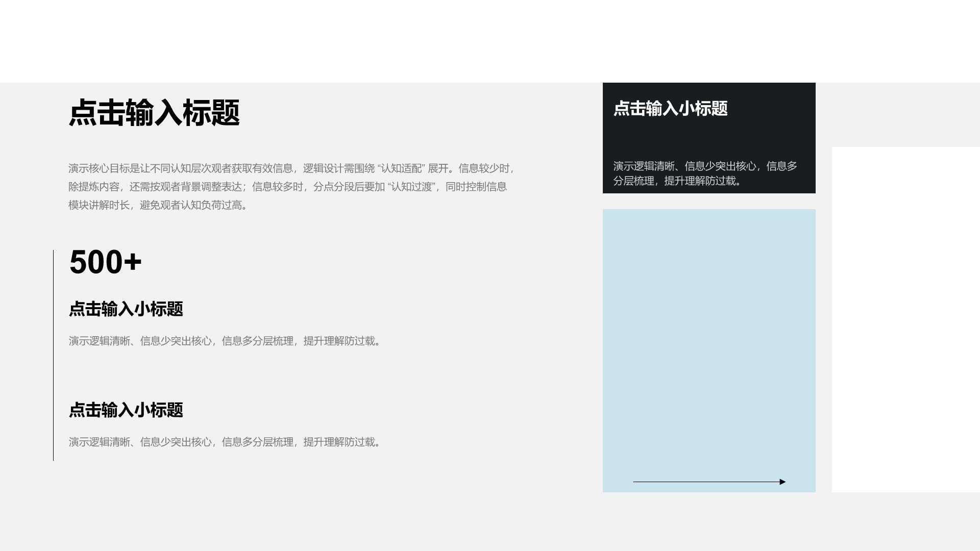Click the arrowhead tip of the black arrow
Viewport: 980px width, 551px height.
pyautogui.click(x=784, y=482)
